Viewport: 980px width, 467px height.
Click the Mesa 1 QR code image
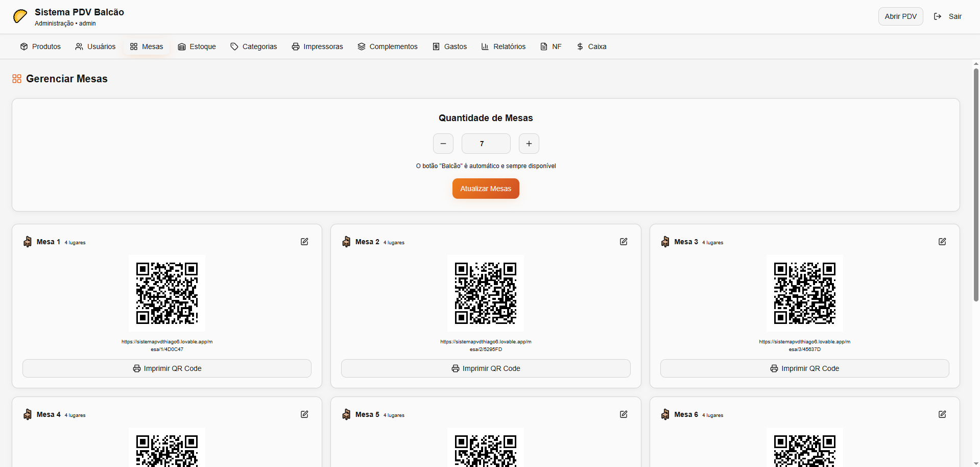tap(167, 293)
